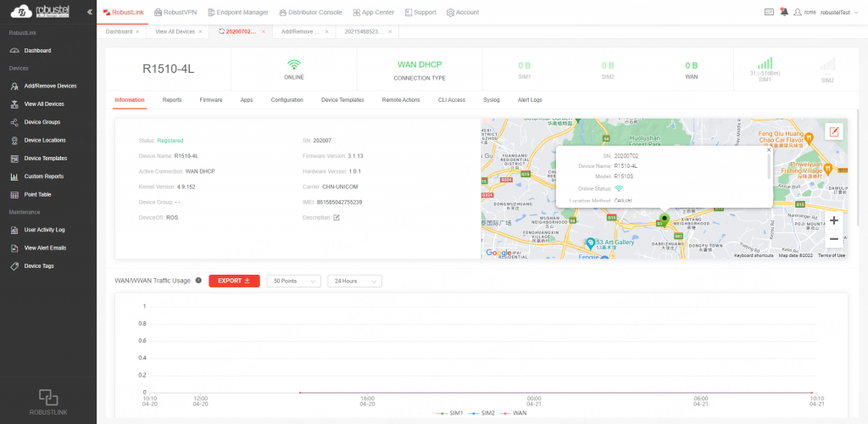Edit device Description pencil icon
This screenshot has height=424, width=868.
pos(336,218)
